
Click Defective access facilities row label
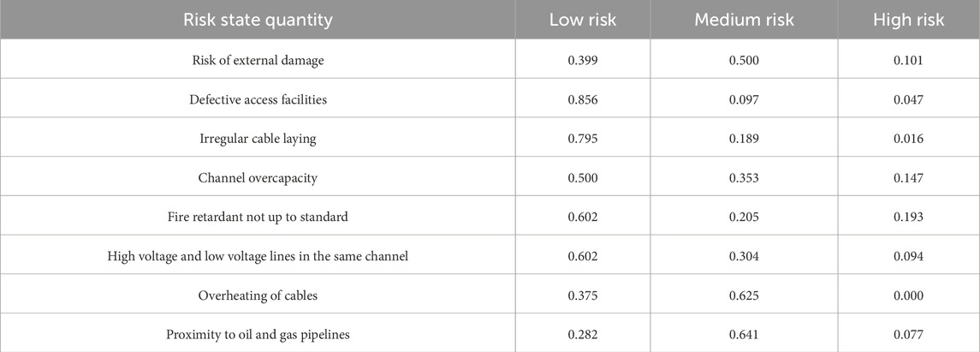click(258, 99)
